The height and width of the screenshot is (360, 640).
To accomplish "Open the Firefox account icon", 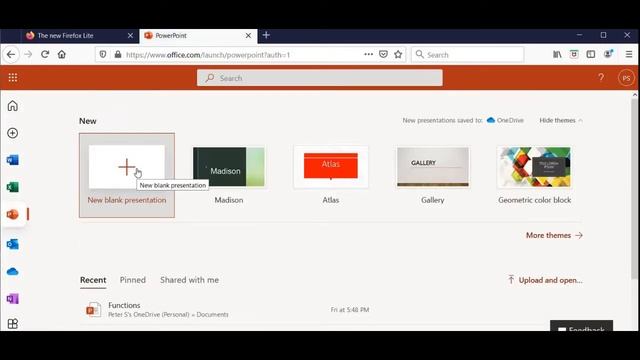I will (608, 54).
